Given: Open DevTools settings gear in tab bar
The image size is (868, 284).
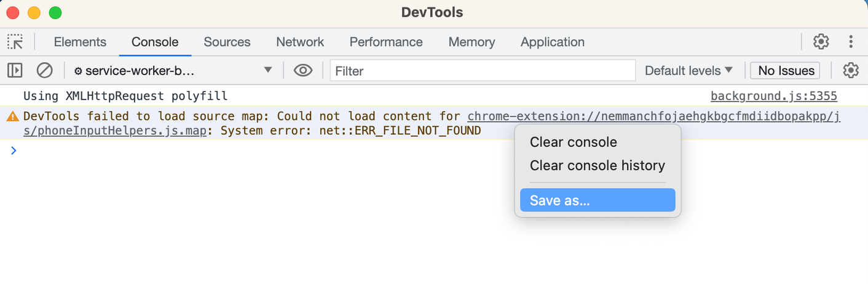Looking at the screenshot, I should 821,42.
